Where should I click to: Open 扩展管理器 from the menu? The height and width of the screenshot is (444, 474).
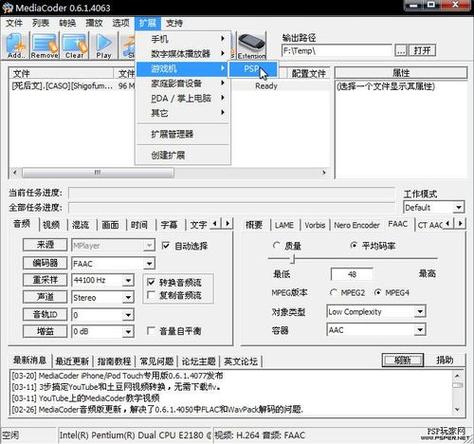183,134
